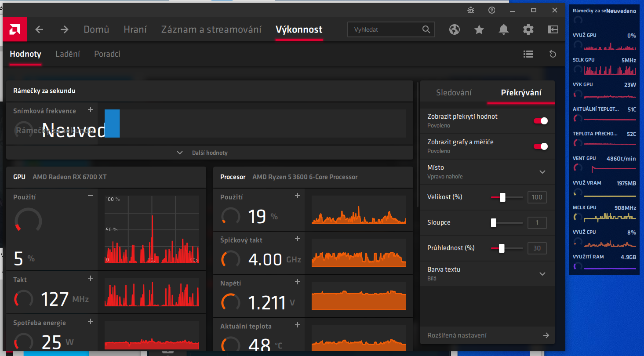Switch to the Ladění subtab
Image resolution: width=644 pixels, height=356 pixels.
point(68,54)
